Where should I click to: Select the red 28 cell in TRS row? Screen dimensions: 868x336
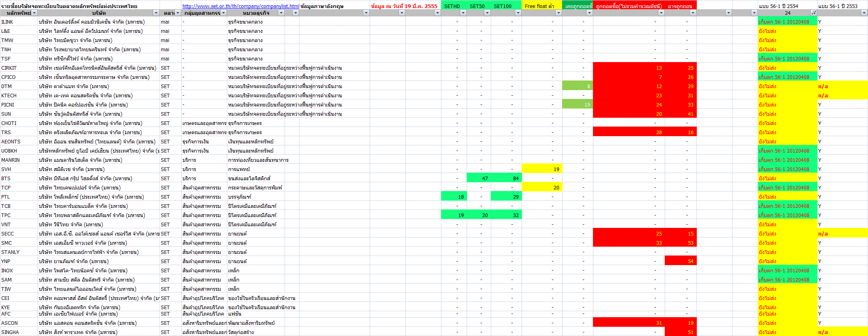(x=629, y=132)
